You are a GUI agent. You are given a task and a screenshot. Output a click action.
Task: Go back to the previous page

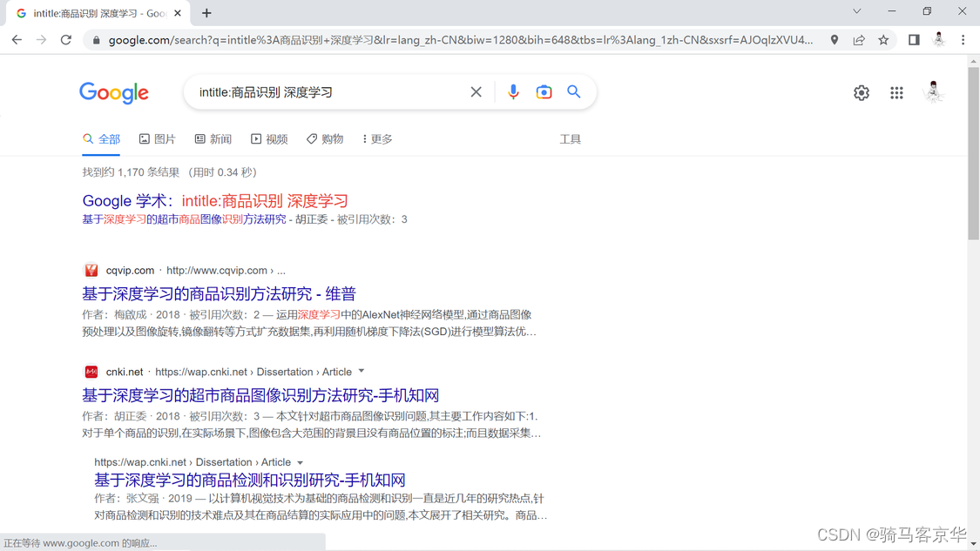[x=17, y=40]
